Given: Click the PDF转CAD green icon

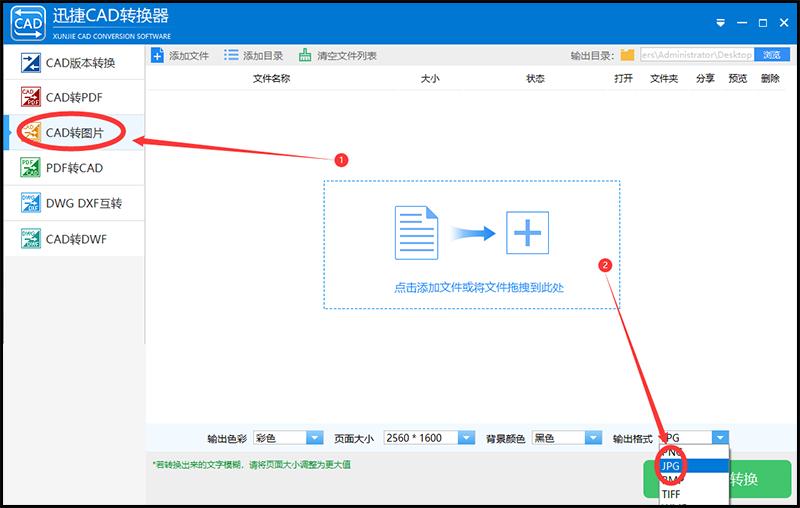Looking at the screenshot, I should click(x=31, y=168).
